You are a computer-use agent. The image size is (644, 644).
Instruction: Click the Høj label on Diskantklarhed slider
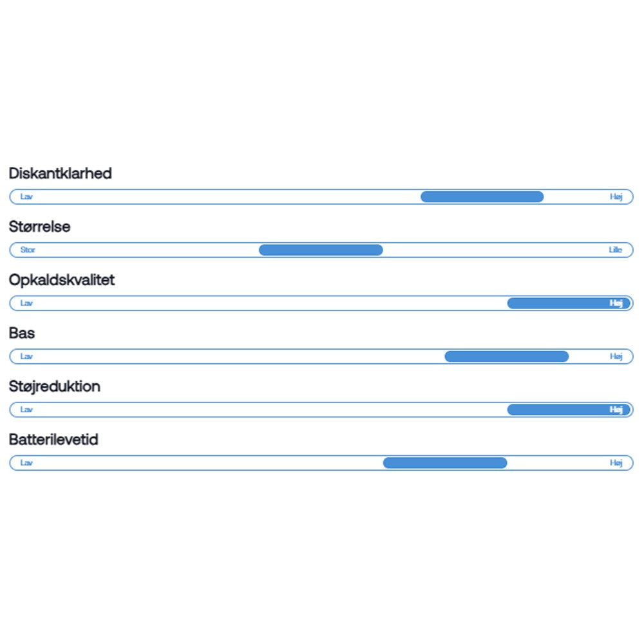click(x=616, y=196)
